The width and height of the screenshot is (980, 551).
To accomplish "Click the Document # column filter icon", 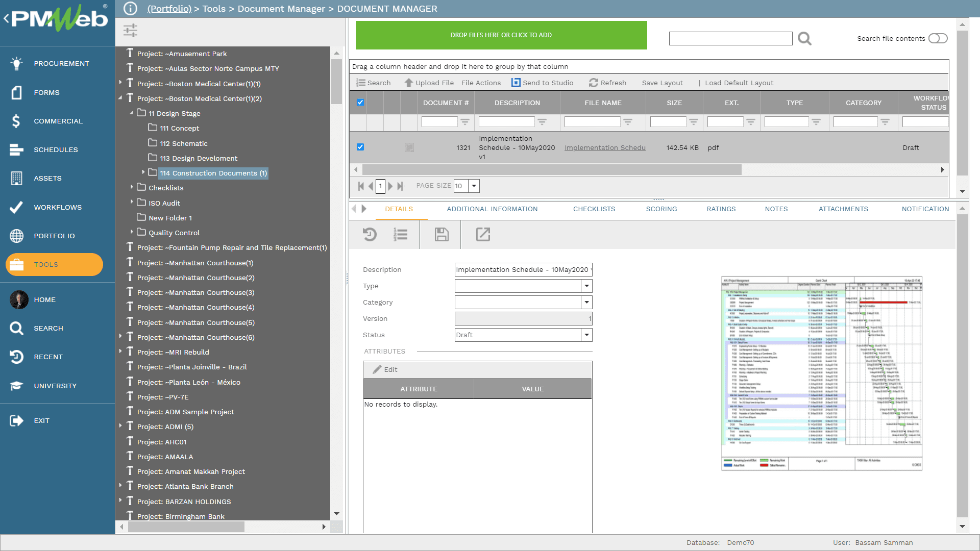I will pyautogui.click(x=465, y=122).
